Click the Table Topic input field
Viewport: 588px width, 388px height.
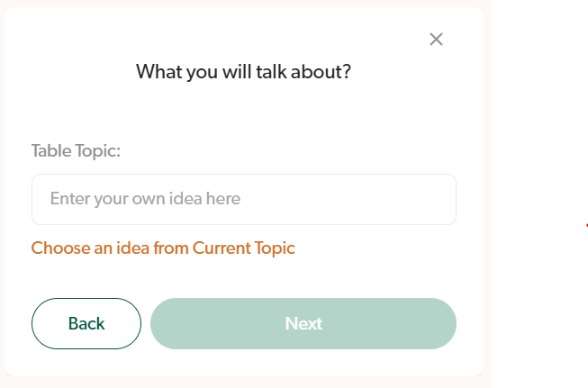click(x=243, y=199)
